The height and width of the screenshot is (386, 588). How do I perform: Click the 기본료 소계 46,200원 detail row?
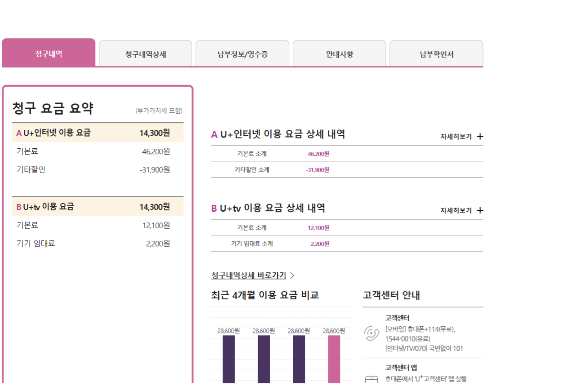point(347,154)
